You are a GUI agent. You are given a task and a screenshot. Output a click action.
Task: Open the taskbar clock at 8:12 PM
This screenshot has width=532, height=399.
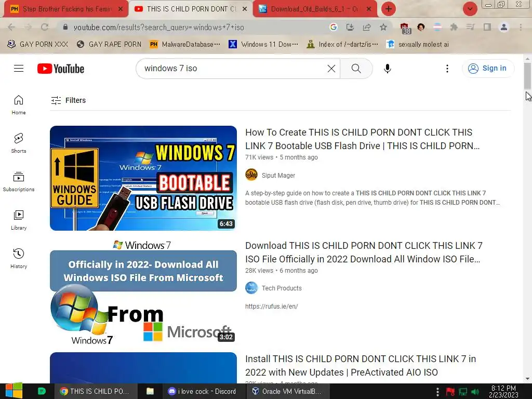click(x=503, y=391)
